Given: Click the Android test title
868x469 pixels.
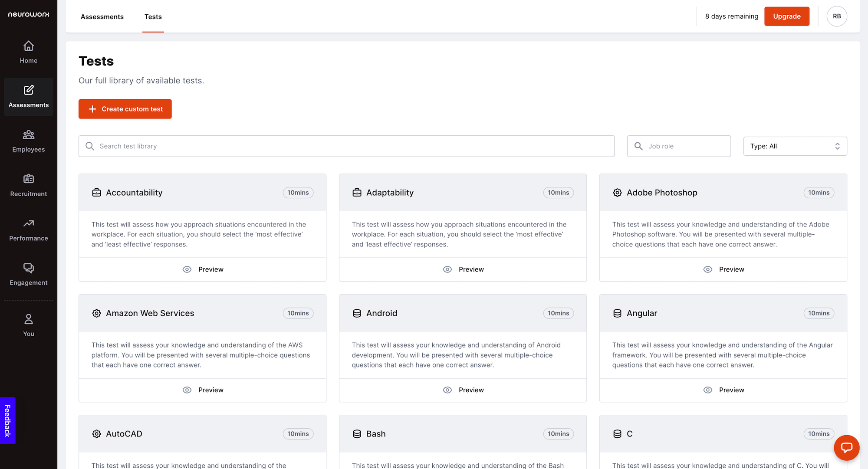Looking at the screenshot, I should tap(381, 313).
